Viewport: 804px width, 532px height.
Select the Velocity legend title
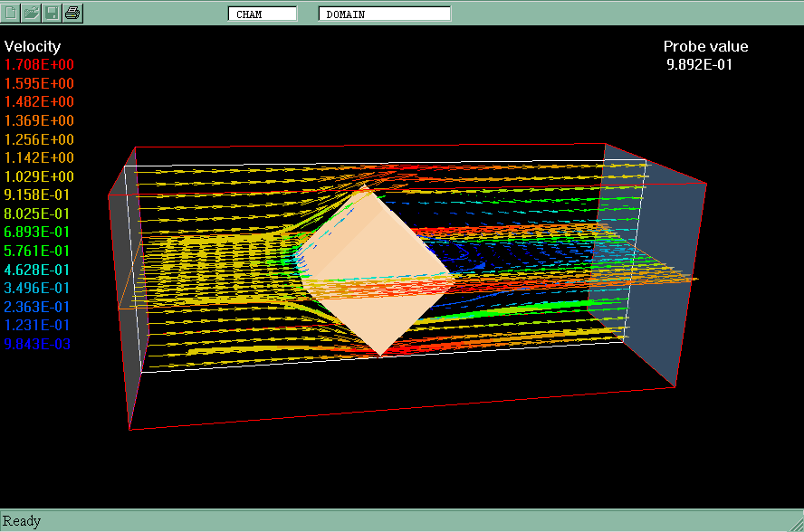pos(33,46)
